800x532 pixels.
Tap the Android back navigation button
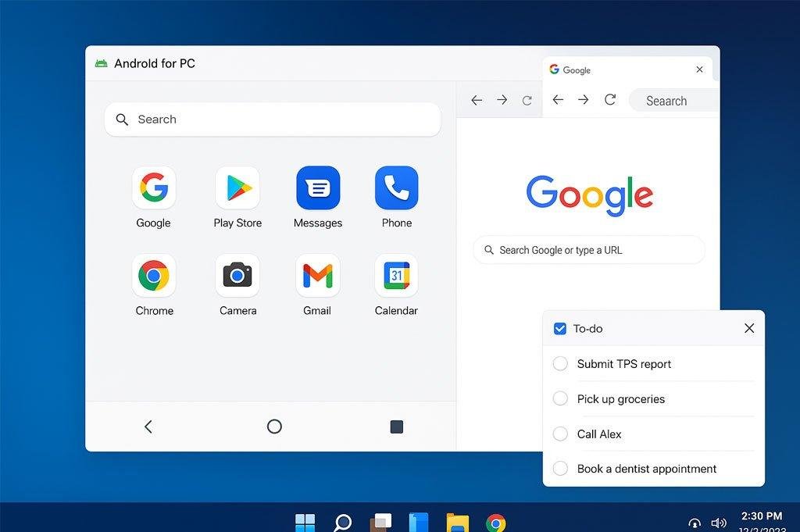(x=148, y=427)
